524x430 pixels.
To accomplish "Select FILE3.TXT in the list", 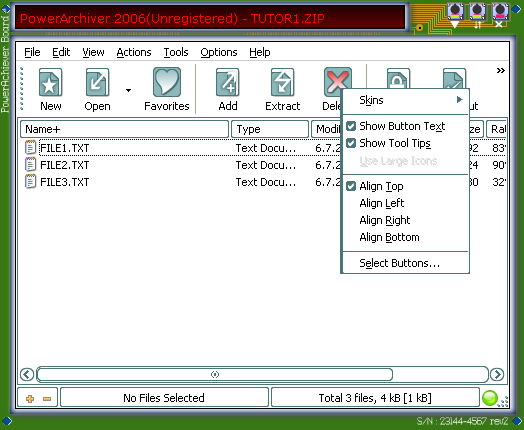I will pyautogui.click(x=64, y=182).
